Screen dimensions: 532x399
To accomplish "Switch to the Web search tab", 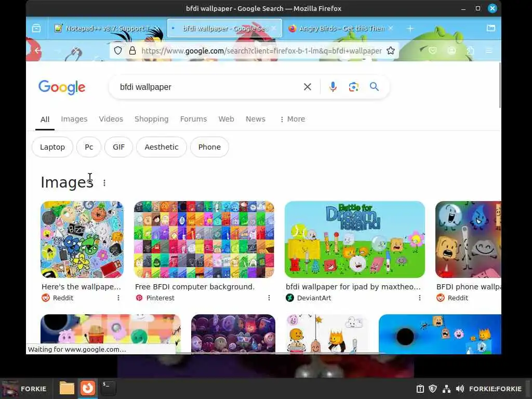I will (x=226, y=119).
